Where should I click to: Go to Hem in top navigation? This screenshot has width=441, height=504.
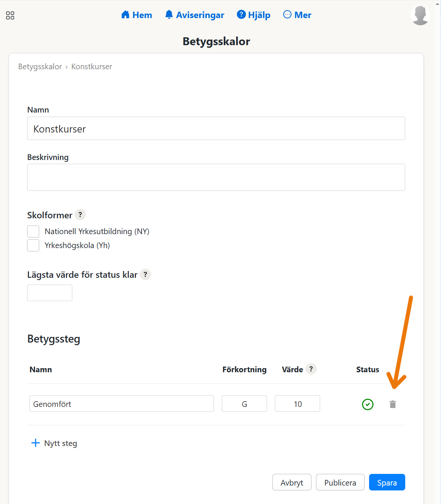coord(137,15)
